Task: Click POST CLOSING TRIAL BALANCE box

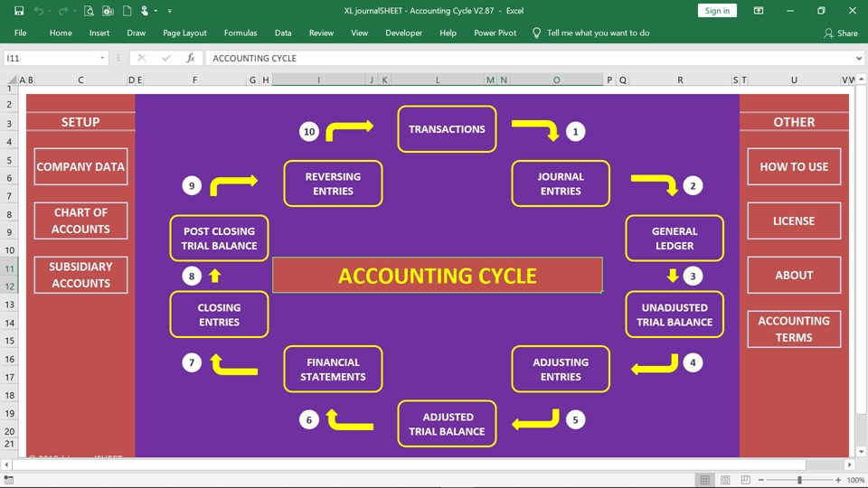Action: tap(219, 238)
